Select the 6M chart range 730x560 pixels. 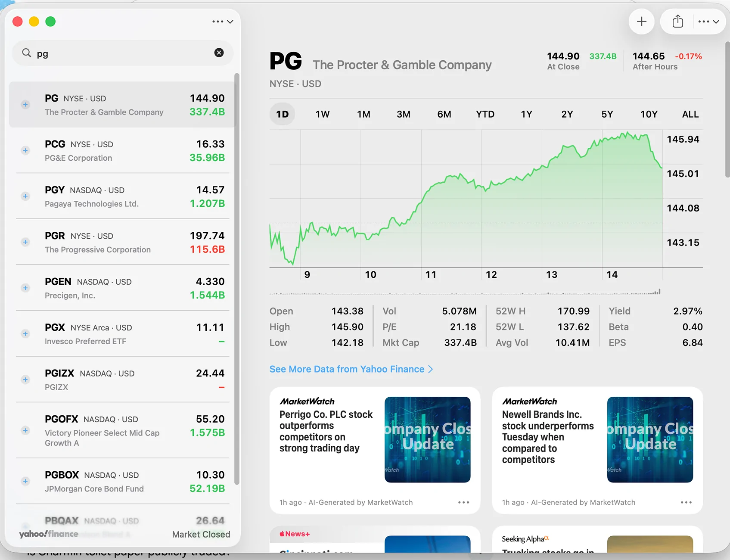point(444,114)
